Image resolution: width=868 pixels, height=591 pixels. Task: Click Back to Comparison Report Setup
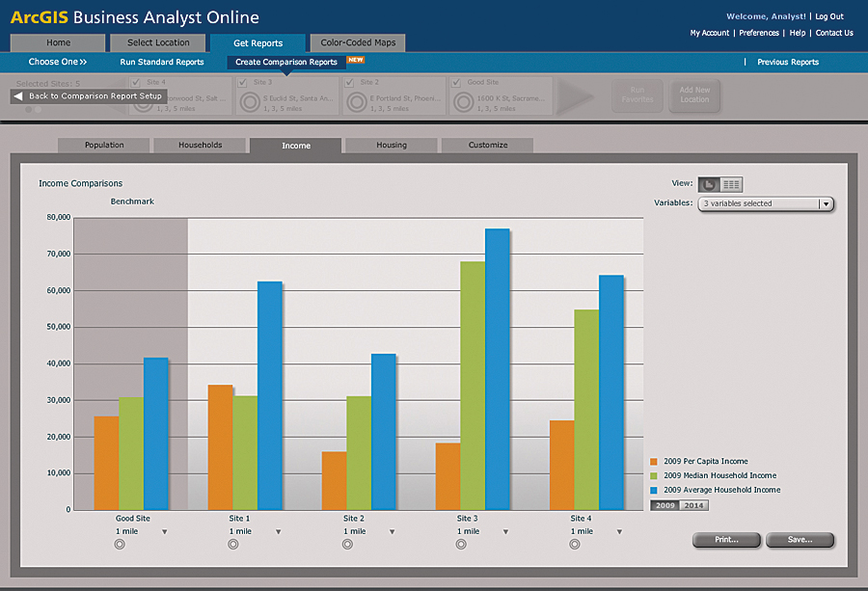(89, 96)
